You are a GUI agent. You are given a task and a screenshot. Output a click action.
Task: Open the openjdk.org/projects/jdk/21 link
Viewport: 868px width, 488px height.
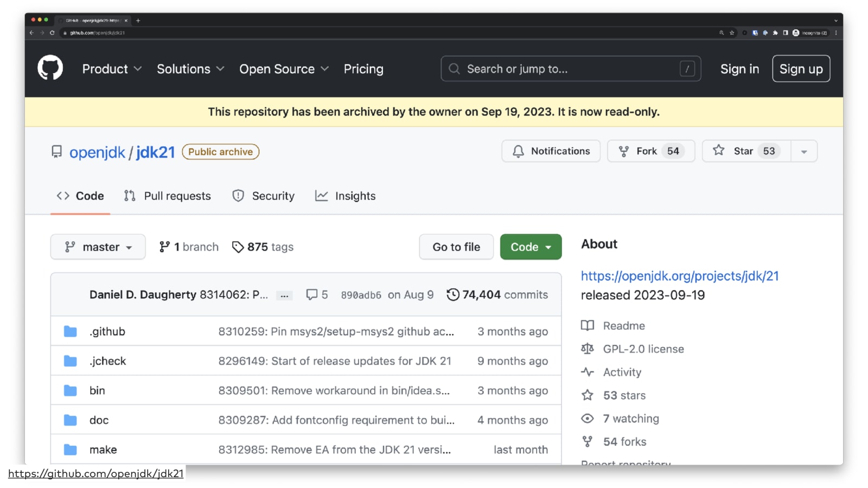680,276
